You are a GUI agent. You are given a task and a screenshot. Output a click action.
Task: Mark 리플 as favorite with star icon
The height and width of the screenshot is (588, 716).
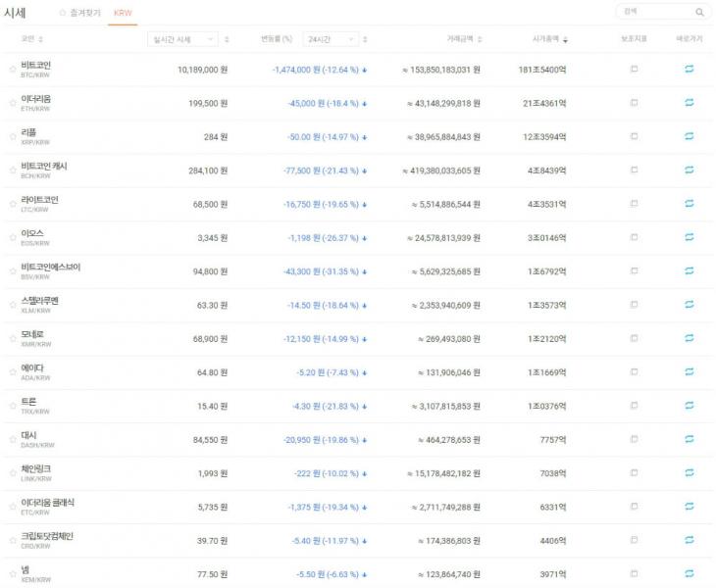coord(13,137)
